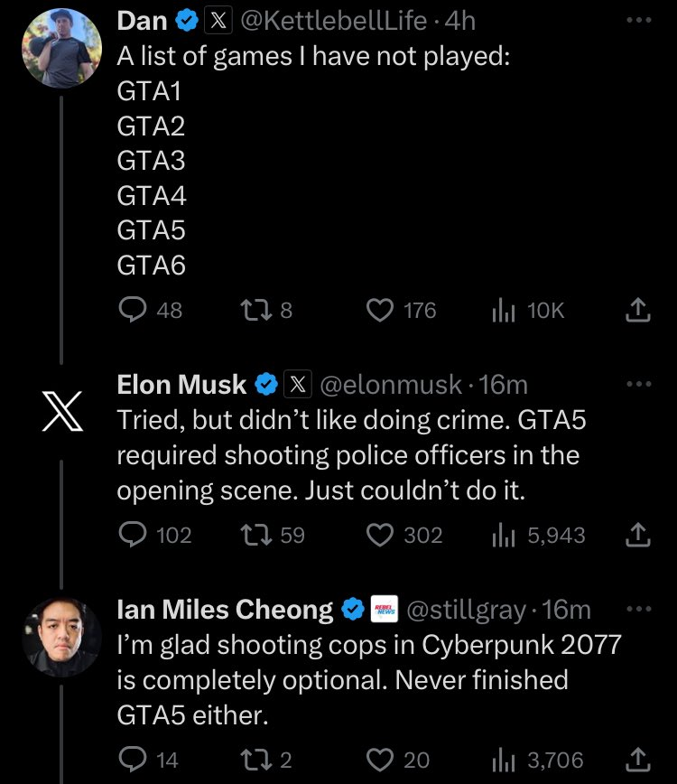This screenshot has width=677, height=784.
Task: Open Elon Musk's X logo avatar
Action: [x=60, y=412]
